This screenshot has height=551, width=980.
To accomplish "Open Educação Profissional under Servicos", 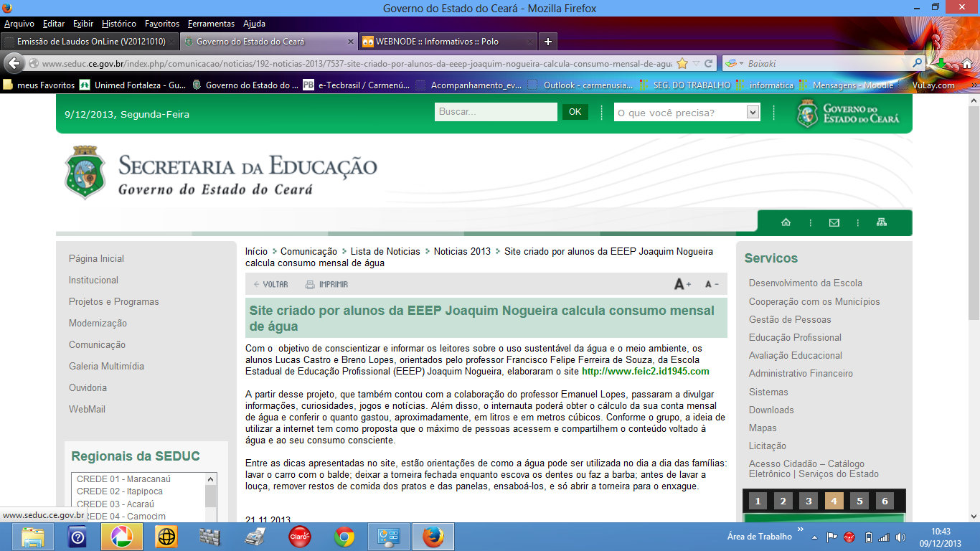I will tap(795, 337).
